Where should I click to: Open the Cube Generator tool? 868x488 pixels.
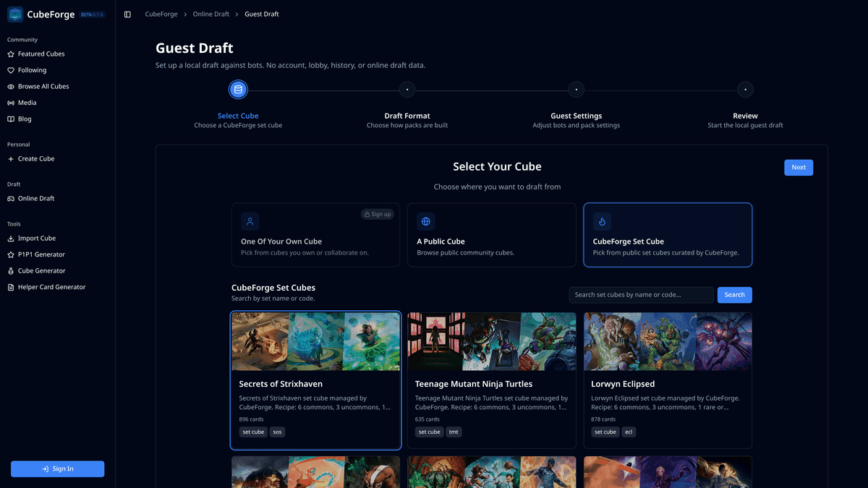[57, 271]
